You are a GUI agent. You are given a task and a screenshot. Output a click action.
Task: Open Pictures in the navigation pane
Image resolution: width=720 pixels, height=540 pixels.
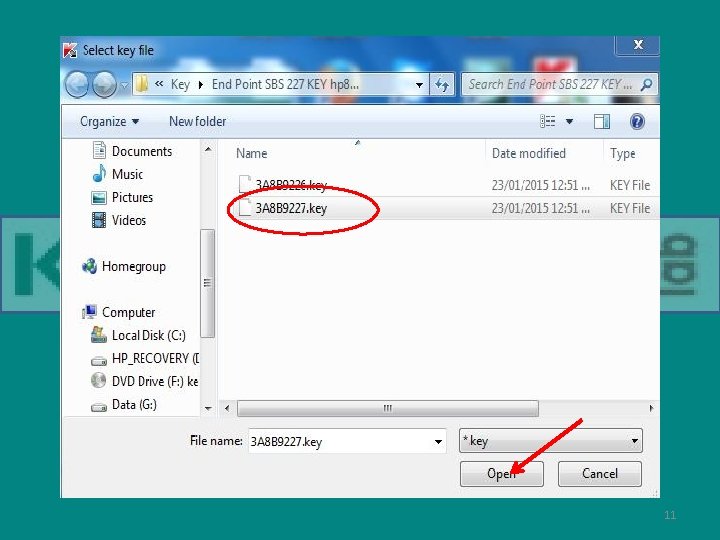click(x=132, y=197)
